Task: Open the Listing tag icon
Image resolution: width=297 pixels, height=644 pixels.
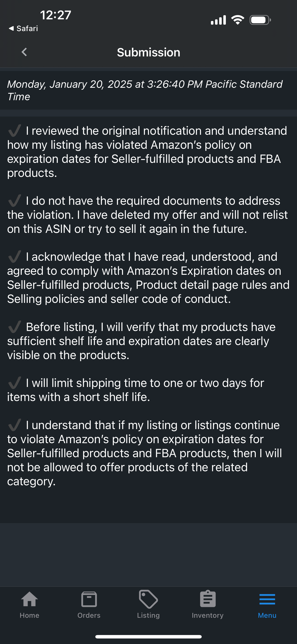Action: 148,599
